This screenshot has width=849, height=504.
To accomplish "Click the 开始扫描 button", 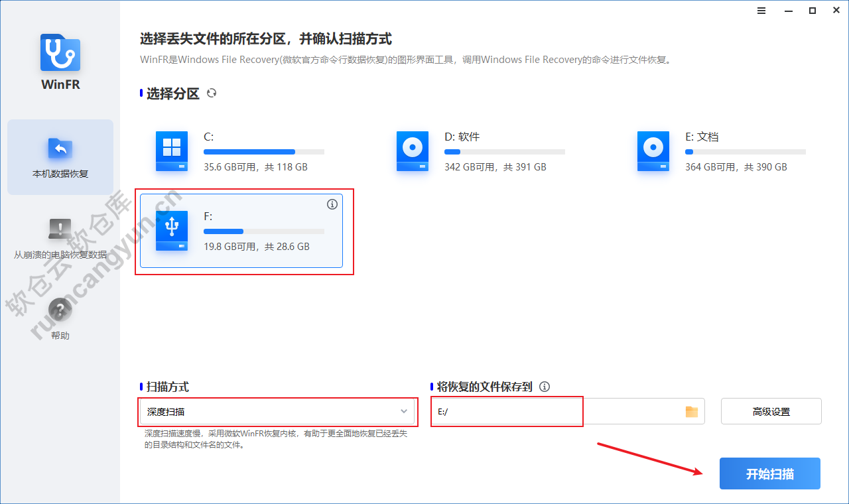I will click(x=770, y=473).
